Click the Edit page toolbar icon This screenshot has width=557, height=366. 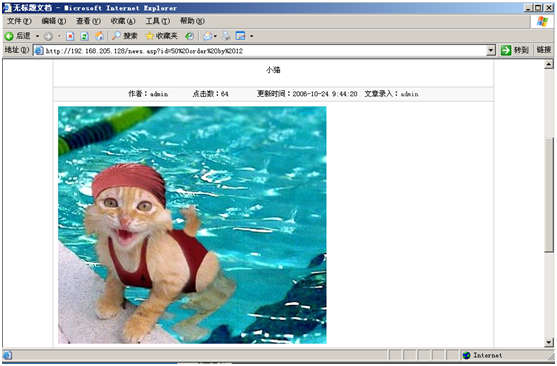pos(240,36)
